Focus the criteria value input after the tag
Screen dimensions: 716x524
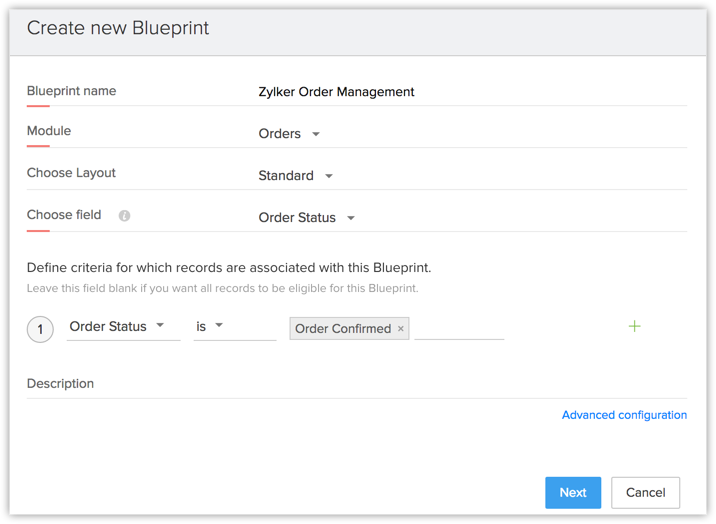click(459, 328)
